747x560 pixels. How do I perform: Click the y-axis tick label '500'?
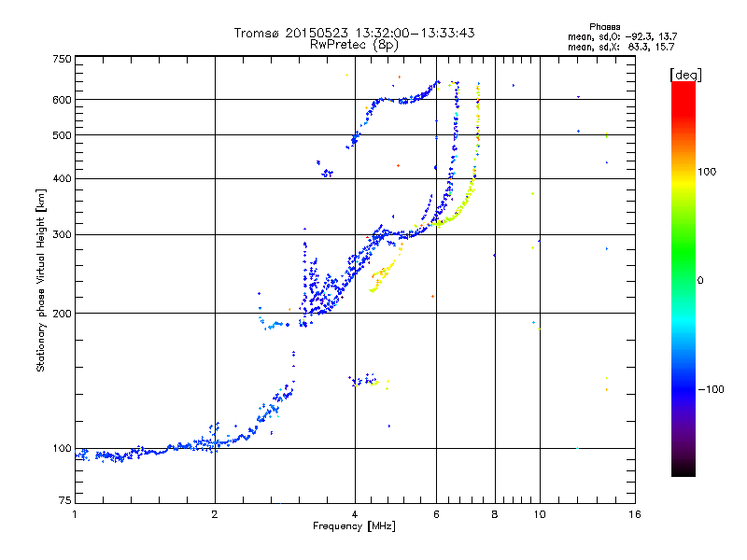coord(62,135)
